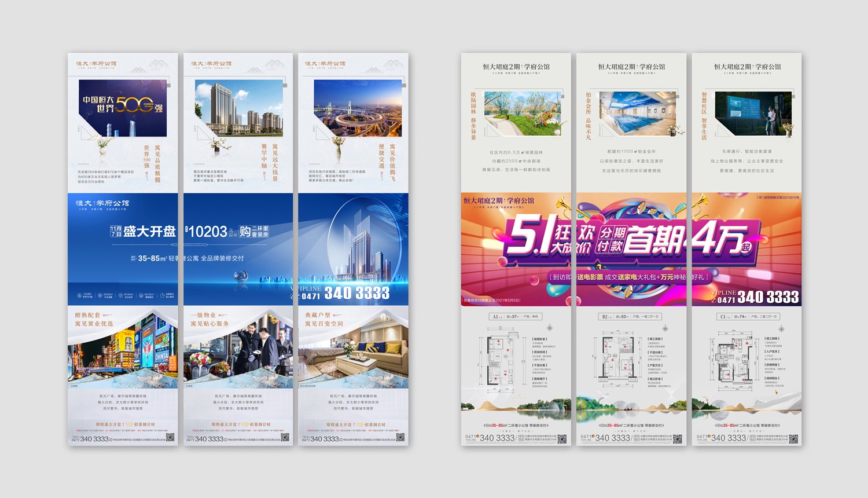Select the indoor swimming pool photo

[x=637, y=113]
